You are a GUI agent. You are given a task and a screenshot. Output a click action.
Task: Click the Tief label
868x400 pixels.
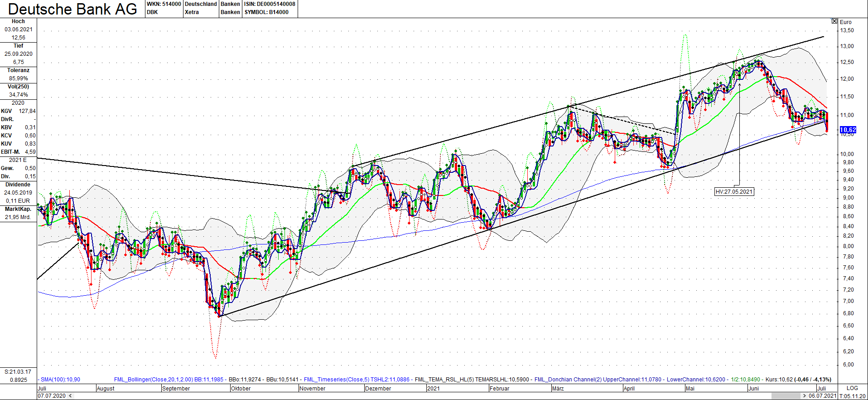pyautogui.click(x=18, y=46)
